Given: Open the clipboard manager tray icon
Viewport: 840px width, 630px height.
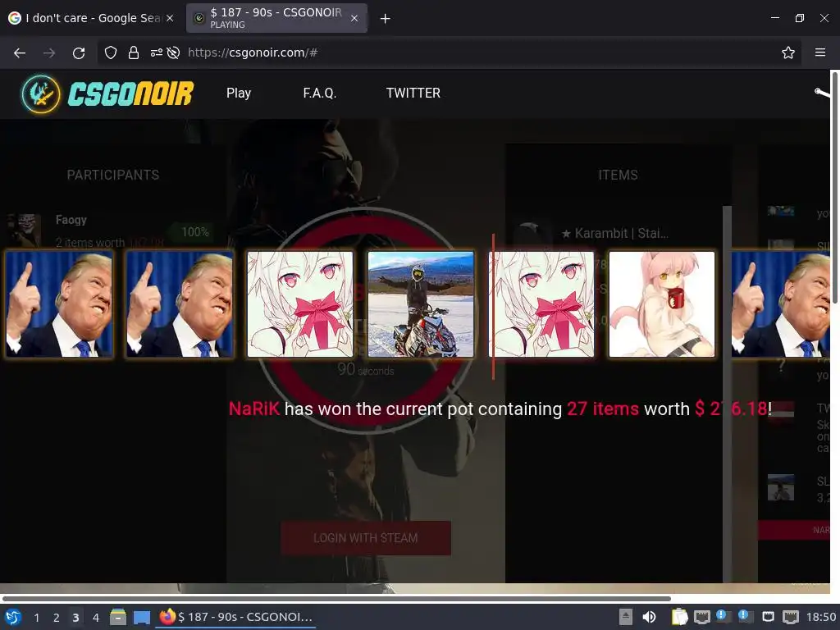Looking at the screenshot, I should click(x=679, y=617).
